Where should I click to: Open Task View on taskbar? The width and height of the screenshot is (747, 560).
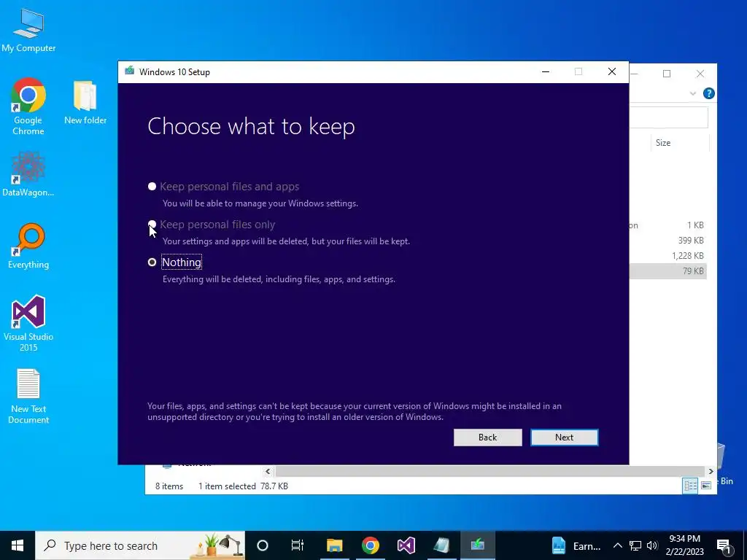(x=298, y=545)
